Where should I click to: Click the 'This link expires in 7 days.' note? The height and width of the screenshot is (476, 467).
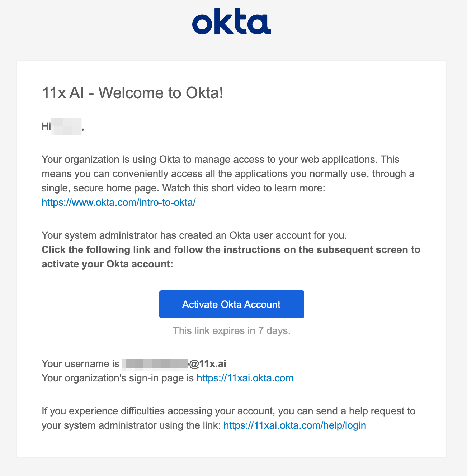pyautogui.click(x=231, y=330)
